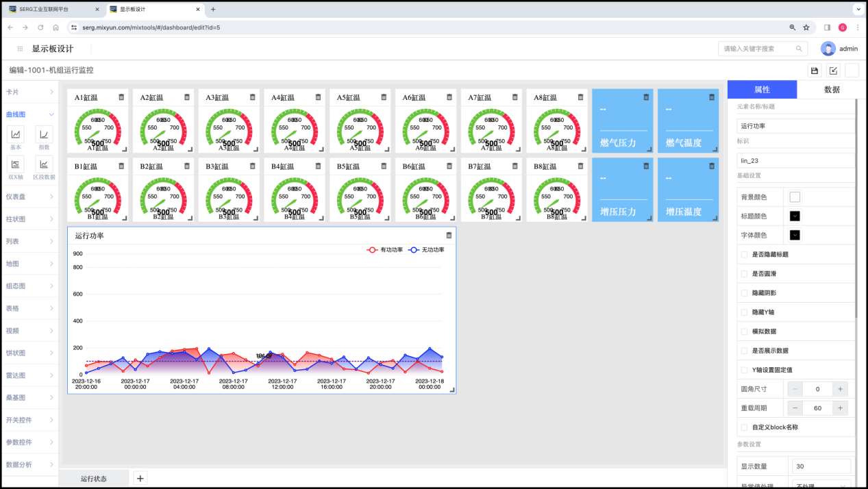Add the 指数 exponential chart widget
This screenshot has height=489, width=868.
click(x=44, y=134)
